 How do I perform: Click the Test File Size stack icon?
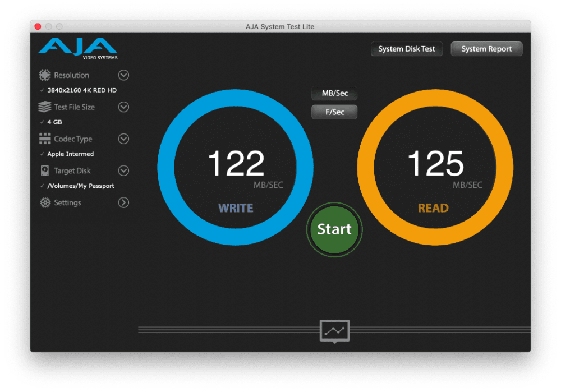click(x=45, y=107)
